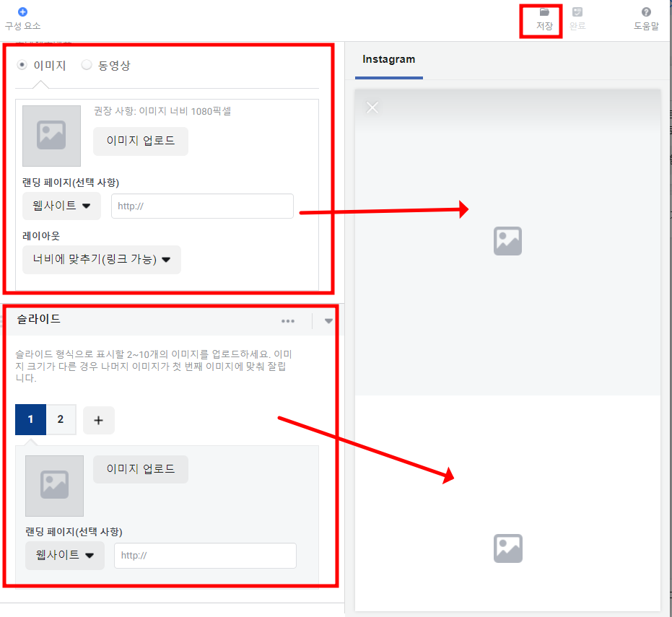Click the image placeholder thumbnail in the top image section
Viewport: 672px width, 617px height.
point(51,136)
